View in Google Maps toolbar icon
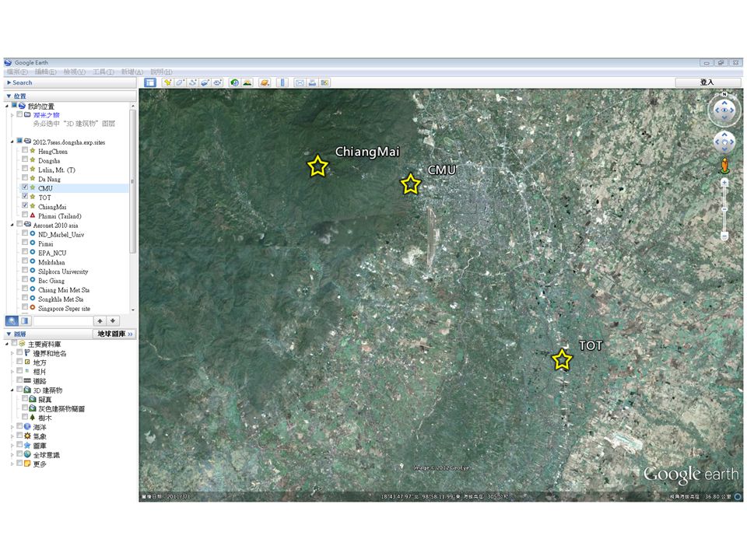The image size is (747, 560). pyautogui.click(x=324, y=83)
